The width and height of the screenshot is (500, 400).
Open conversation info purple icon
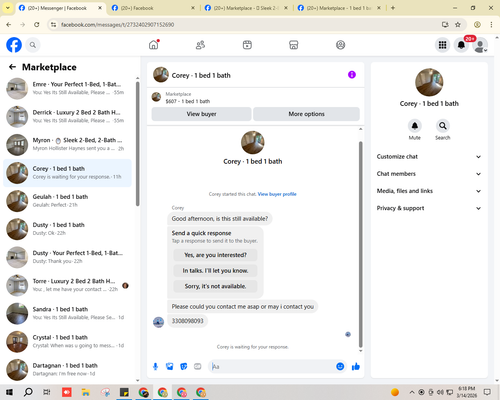[x=352, y=75]
